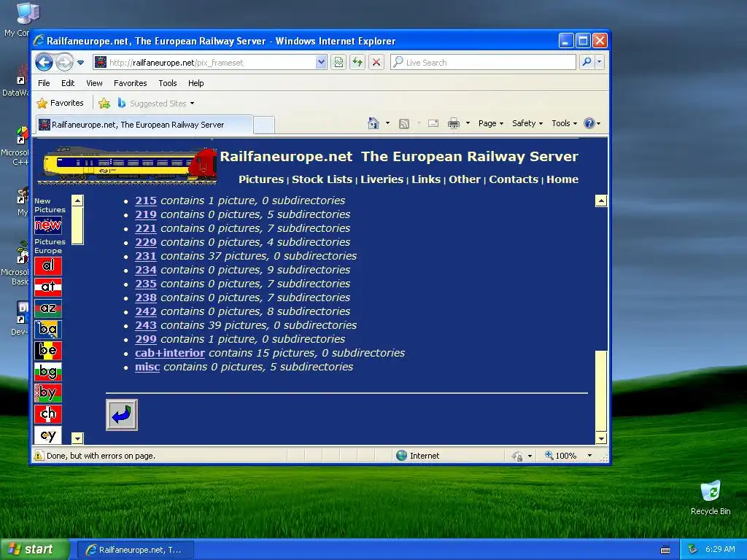Click the Read Mail icon
Screen dimensions: 747x560
pyautogui.click(x=433, y=123)
